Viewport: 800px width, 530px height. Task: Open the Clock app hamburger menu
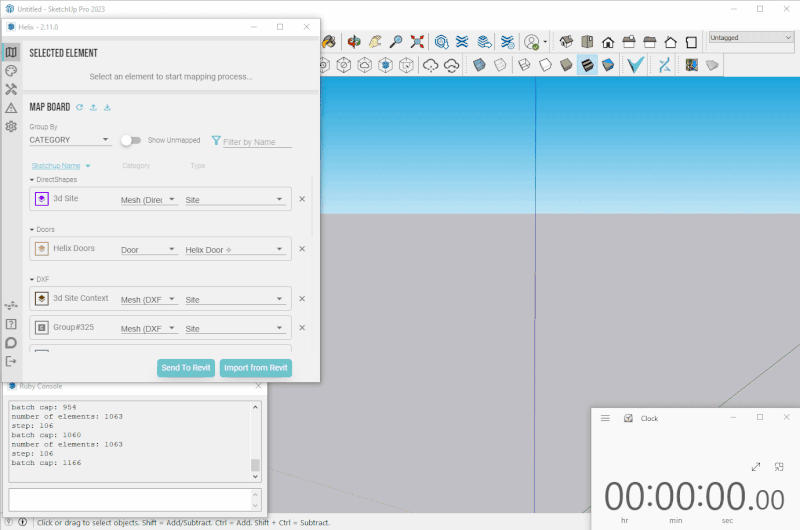[x=605, y=418]
